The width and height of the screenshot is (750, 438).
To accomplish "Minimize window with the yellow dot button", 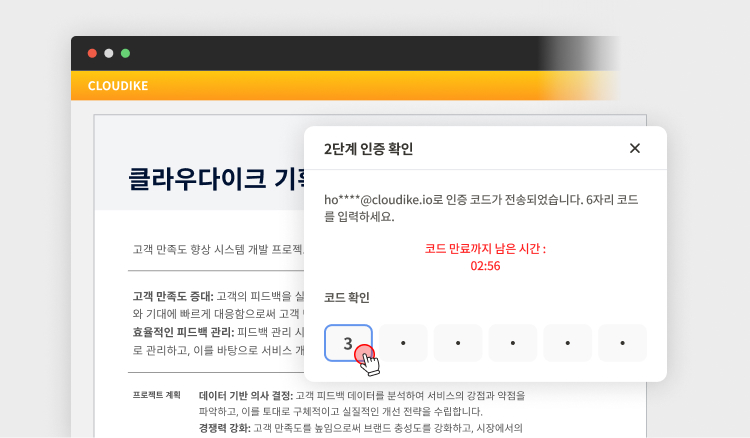I will click(x=109, y=53).
